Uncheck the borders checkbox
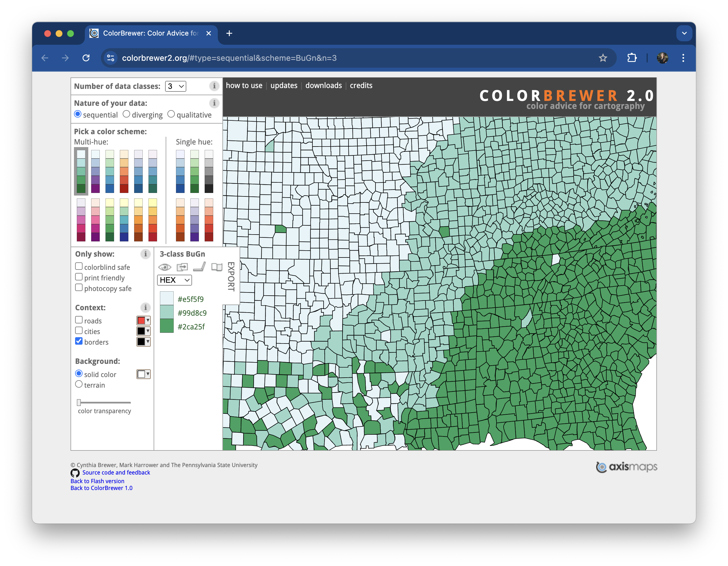Image resolution: width=728 pixels, height=566 pixels. pyautogui.click(x=79, y=341)
